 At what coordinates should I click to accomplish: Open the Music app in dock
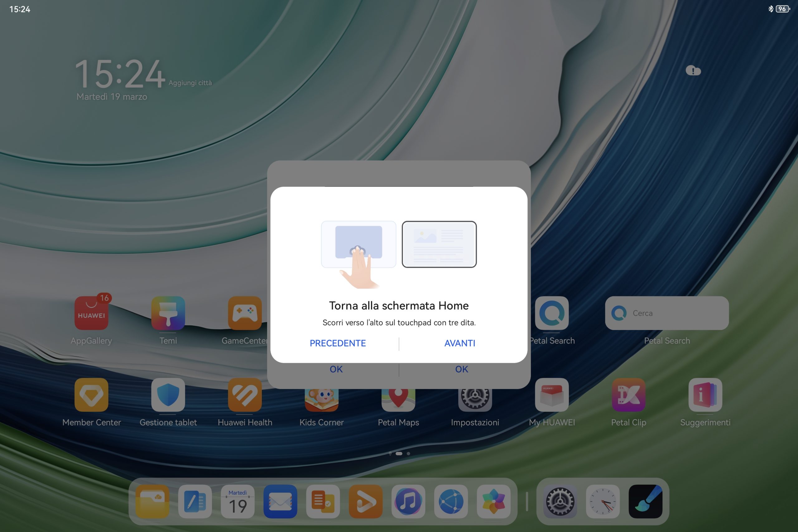pos(408,501)
